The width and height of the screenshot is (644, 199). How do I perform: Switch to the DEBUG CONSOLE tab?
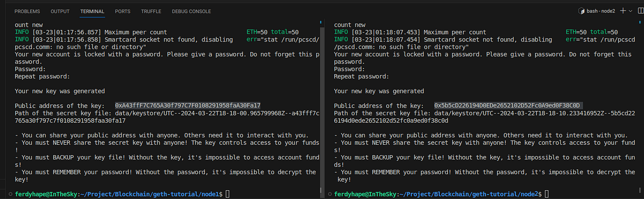(191, 11)
